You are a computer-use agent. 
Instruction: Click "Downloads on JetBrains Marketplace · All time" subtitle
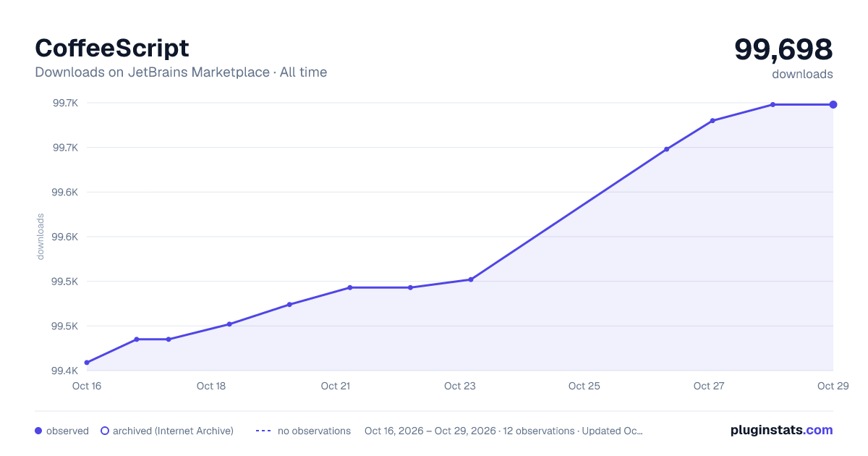point(181,72)
